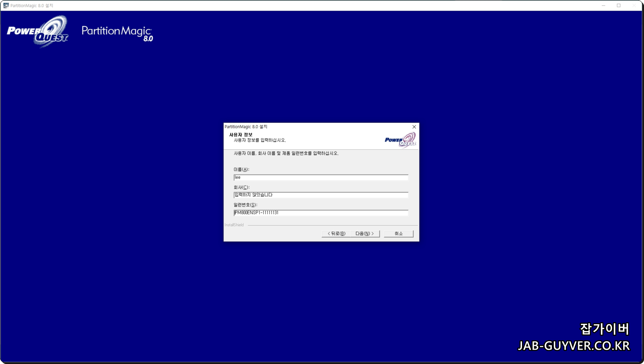Click the 회사(C) company input field

tap(321, 195)
